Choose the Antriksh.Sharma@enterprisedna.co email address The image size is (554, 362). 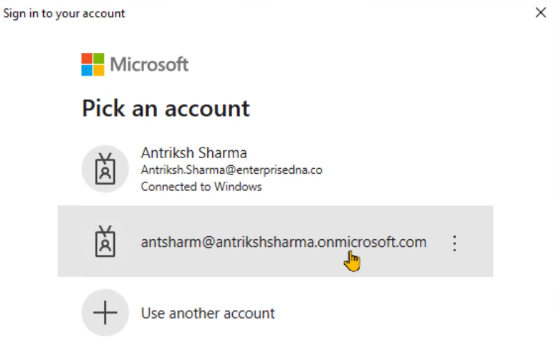pyautogui.click(x=231, y=170)
